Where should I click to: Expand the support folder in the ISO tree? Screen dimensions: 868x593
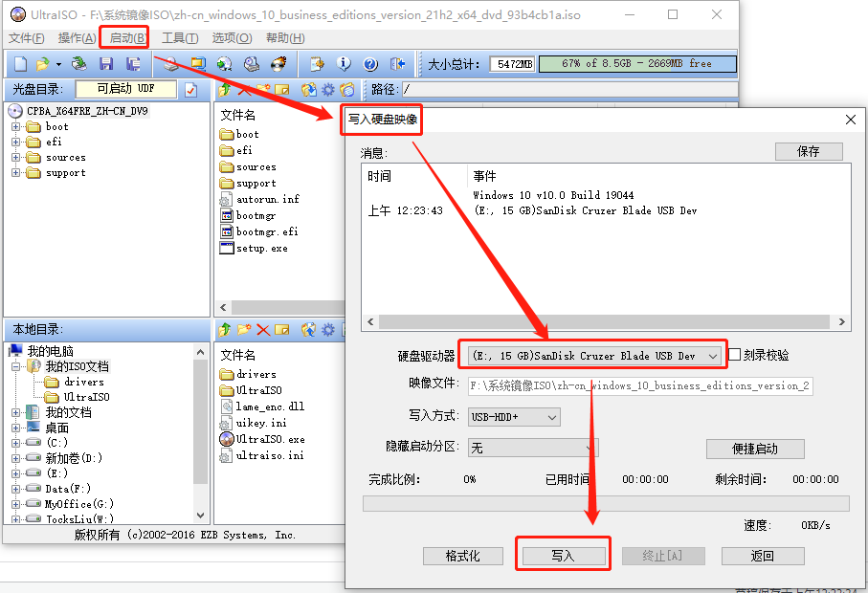pos(15,173)
